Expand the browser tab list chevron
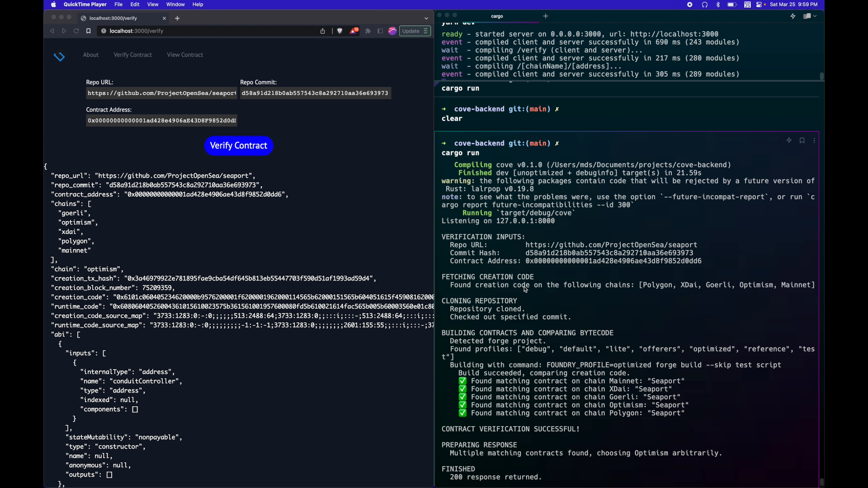The width and height of the screenshot is (868, 488). coord(426,19)
